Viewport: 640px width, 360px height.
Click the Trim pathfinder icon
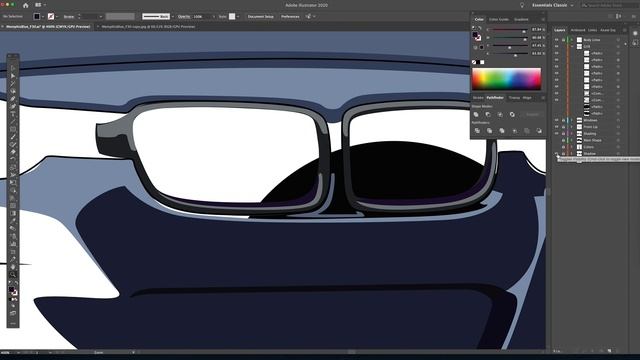click(x=489, y=131)
